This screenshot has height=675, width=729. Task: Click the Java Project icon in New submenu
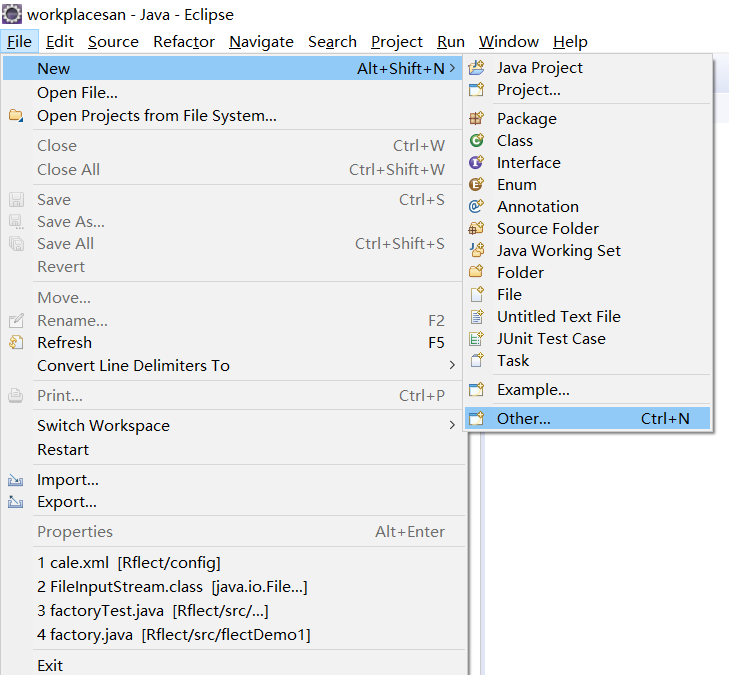[476, 68]
